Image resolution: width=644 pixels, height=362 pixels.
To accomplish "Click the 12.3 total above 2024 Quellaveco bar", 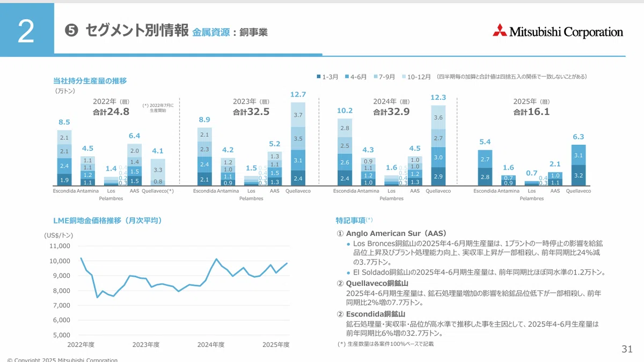I will (438, 98).
